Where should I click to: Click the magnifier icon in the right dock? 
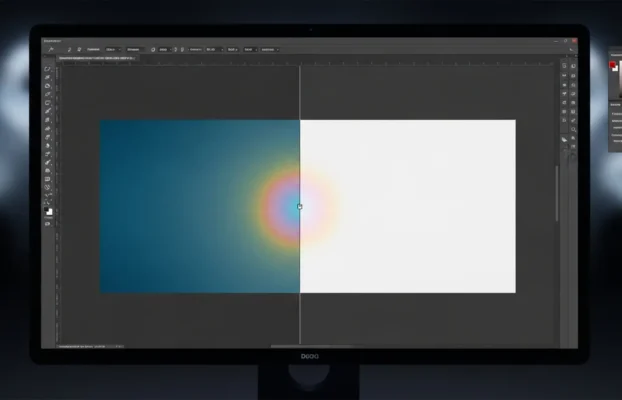coord(573,129)
